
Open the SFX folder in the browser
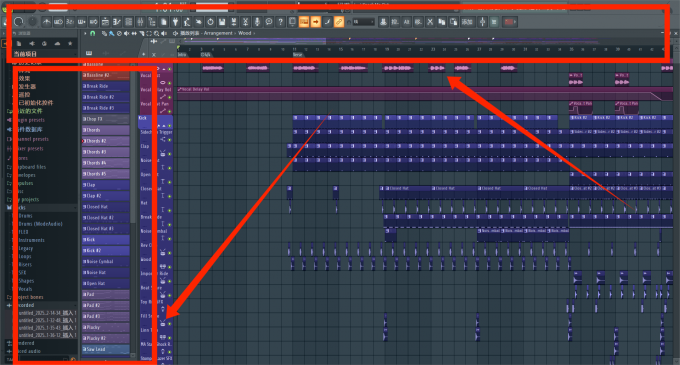[22, 273]
